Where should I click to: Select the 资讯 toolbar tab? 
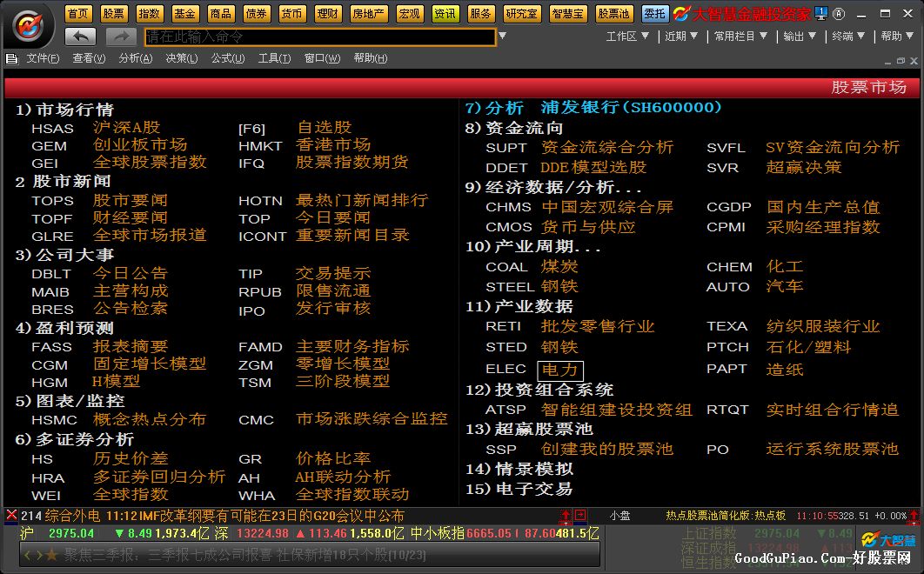tap(445, 14)
